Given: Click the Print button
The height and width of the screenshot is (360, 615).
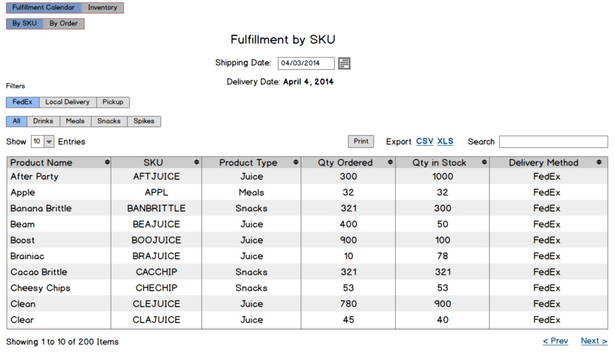Looking at the screenshot, I should (x=361, y=141).
